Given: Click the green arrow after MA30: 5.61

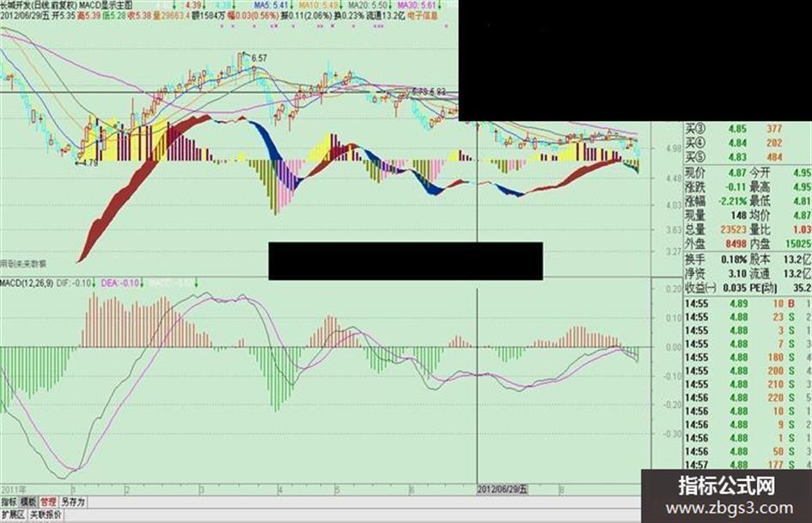Looking at the screenshot, I should [x=441, y=6].
